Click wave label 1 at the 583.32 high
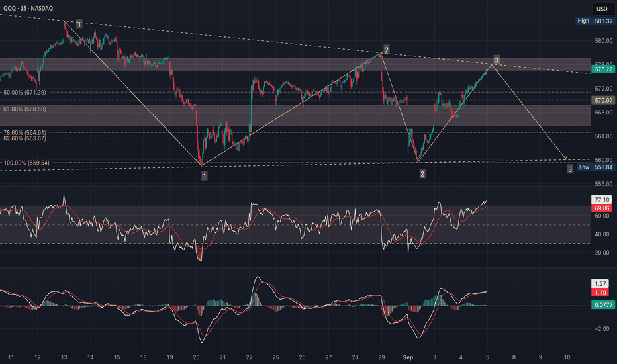This screenshot has width=617, height=364. click(79, 24)
